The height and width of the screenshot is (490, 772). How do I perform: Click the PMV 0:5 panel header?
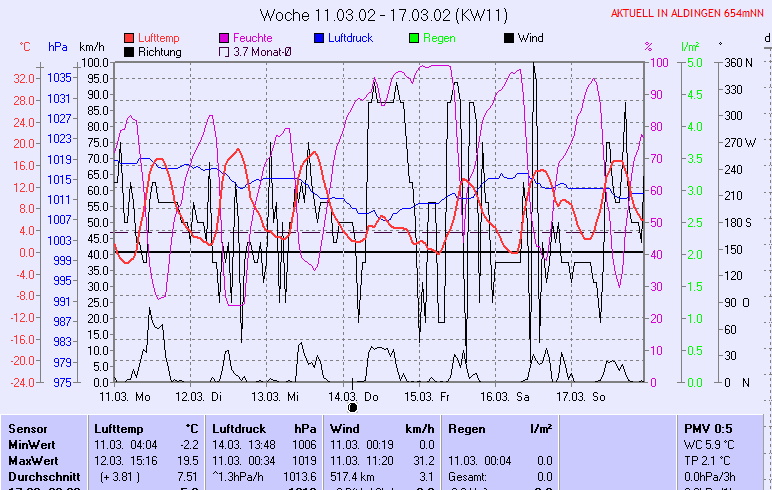pos(707,428)
